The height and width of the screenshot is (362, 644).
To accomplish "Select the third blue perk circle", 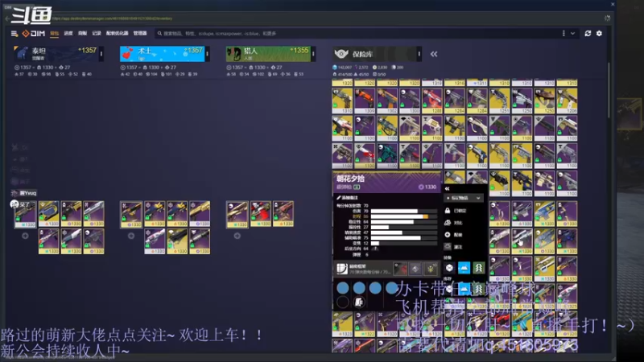I will pos(375,288).
